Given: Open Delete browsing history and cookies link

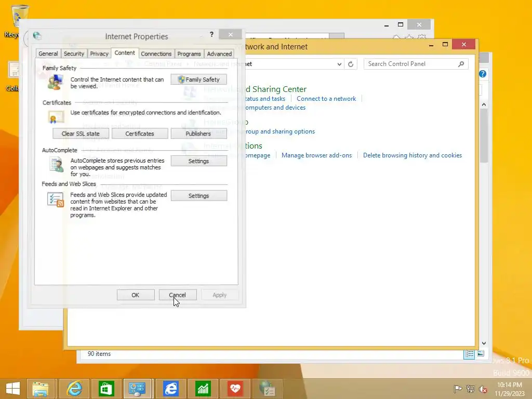Looking at the screenshot, I should pos(412,155).
